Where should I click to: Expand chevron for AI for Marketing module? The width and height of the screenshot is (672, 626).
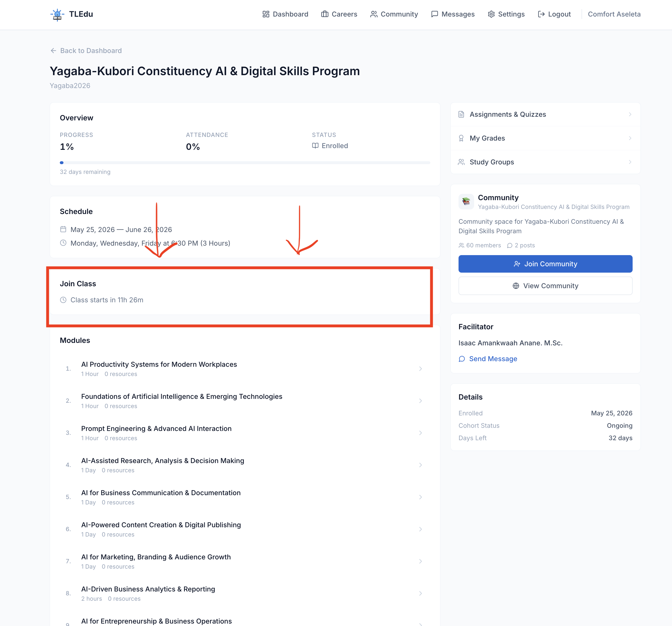(x=420, y=561)
